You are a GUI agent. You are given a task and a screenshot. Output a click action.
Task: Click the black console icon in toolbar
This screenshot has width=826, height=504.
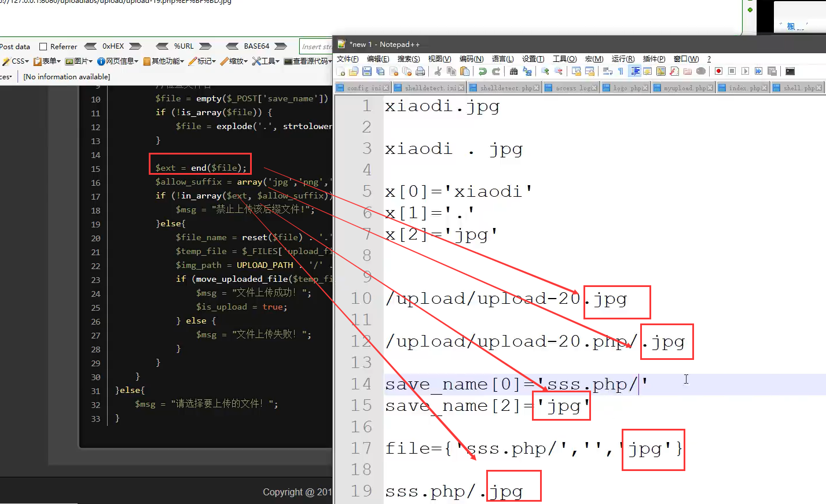(x=790, y=71)
